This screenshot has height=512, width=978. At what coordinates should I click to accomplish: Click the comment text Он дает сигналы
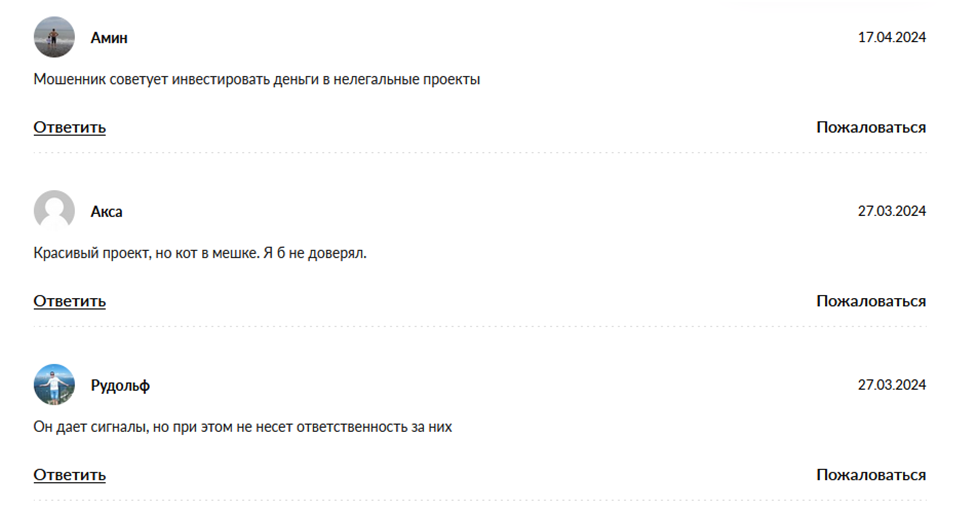tap(243, 427)
